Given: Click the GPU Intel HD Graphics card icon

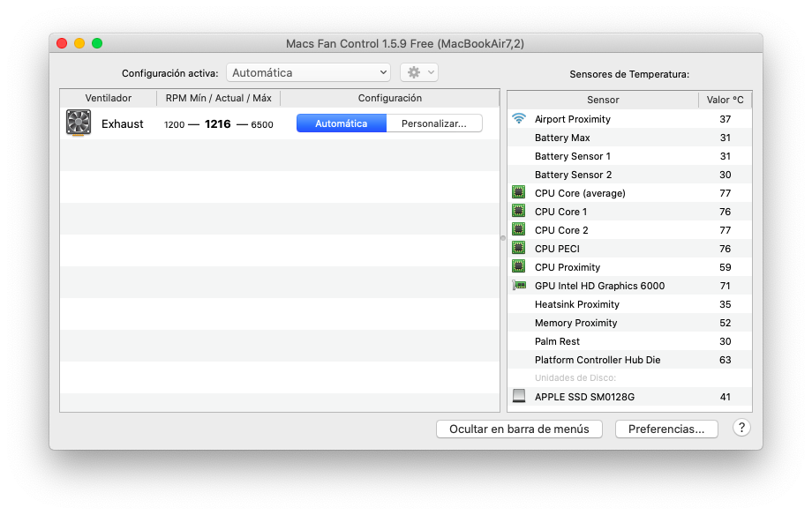Looking at the screenshot, I should coord(519,286).
